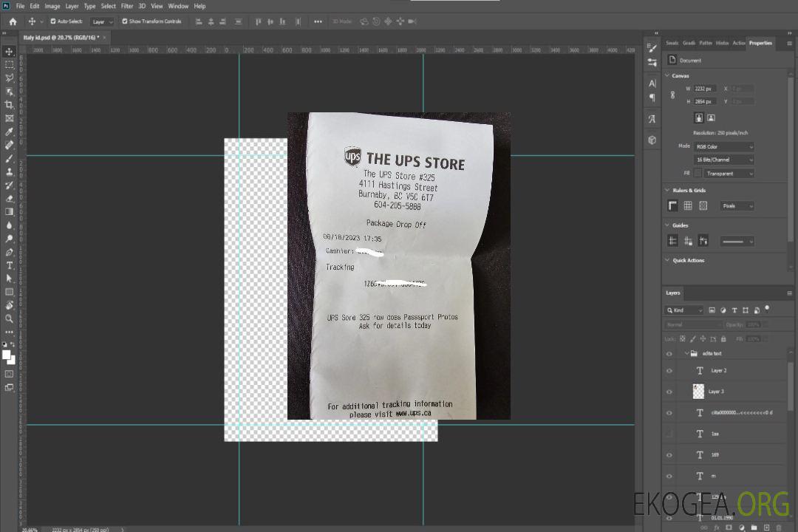Collapse the Canvas section

[x=667, y=75]
